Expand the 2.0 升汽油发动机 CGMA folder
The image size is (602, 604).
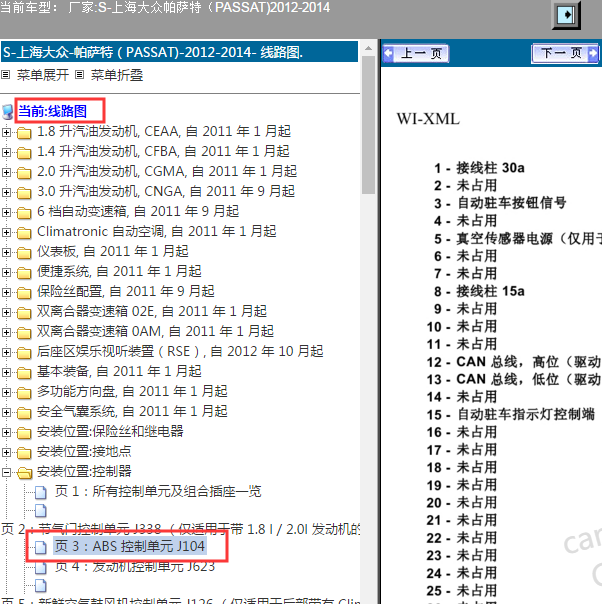[6, 172]
